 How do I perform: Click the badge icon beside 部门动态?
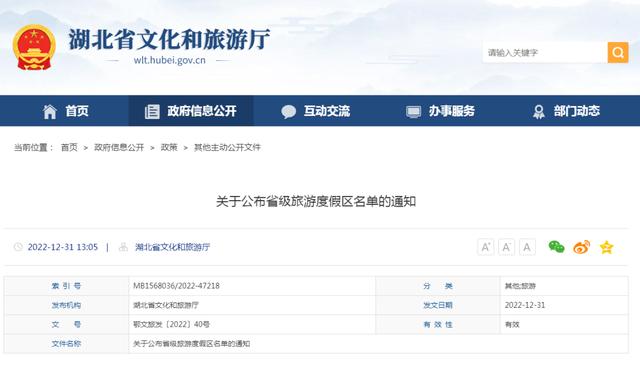pyautogui.click(x=539, y=111)
